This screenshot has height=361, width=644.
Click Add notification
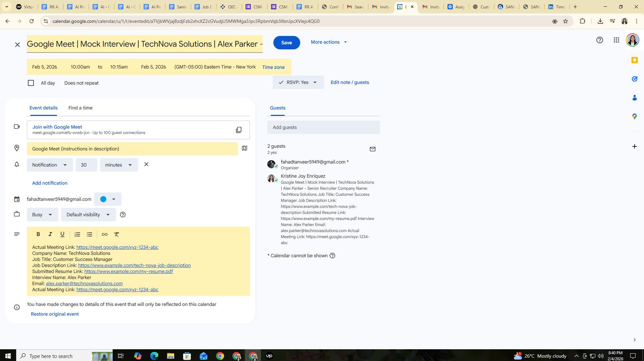50,183
